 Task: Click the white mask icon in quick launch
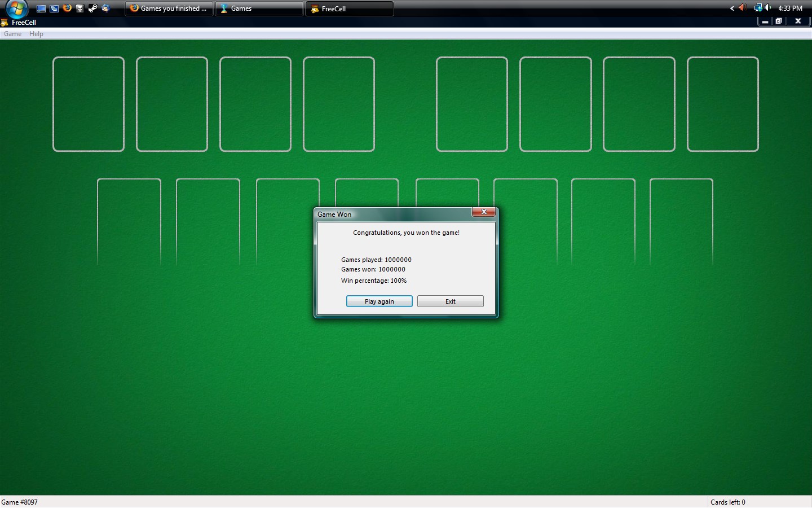pos(80,8)
